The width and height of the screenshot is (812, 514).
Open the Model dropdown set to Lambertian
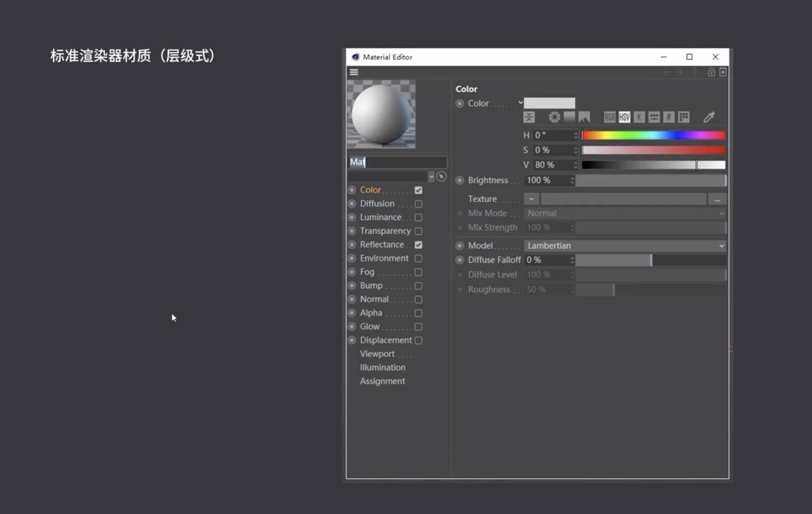pos(625,246)
